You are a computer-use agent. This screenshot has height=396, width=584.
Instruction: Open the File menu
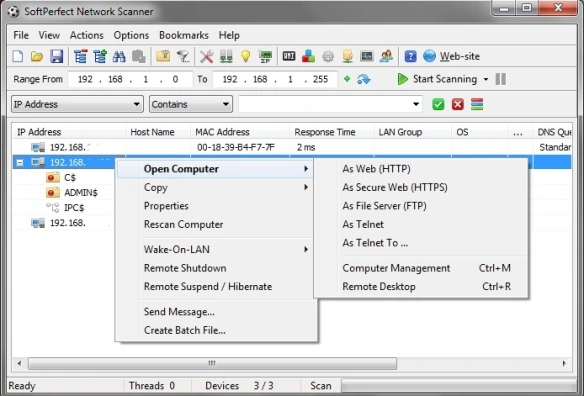click(21, 35)
